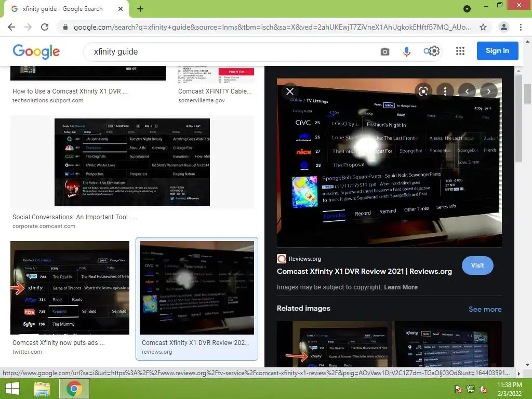Open Comcast Xfinity now puts ads thumbnail
The width and height of the screenshot is (532, 399).
(70, 288)
